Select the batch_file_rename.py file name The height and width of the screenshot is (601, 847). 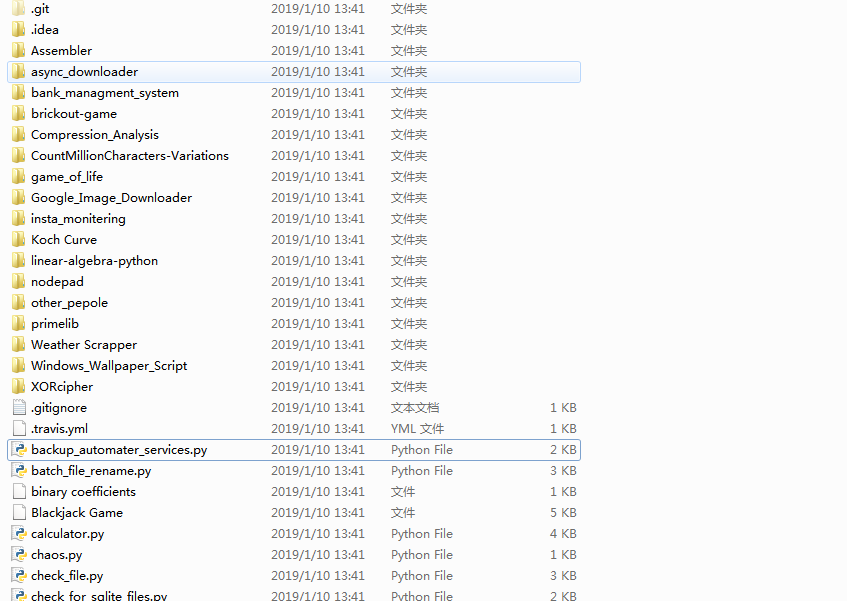click(x=91, y=471)
